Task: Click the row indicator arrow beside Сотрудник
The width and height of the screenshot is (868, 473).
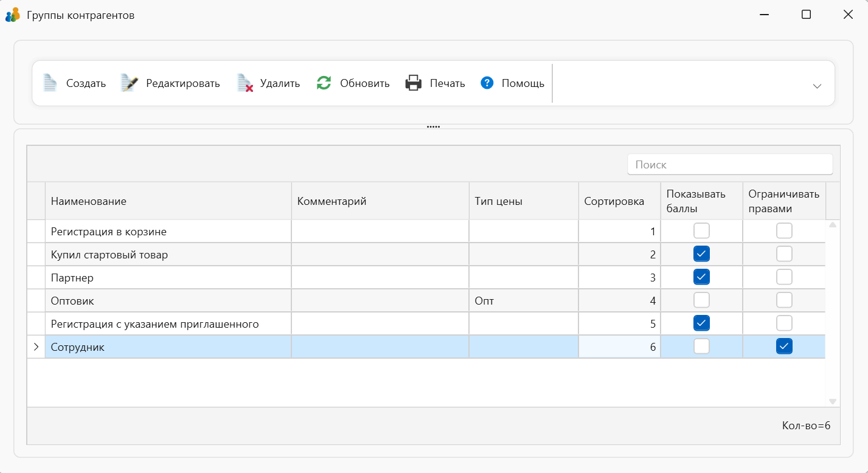Action: pos(36,347)
